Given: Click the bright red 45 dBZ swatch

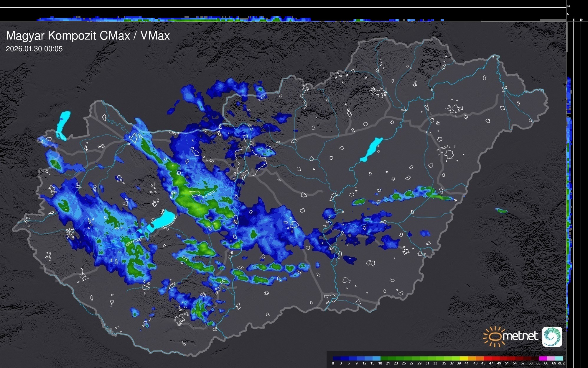Looking at the screenshot, I should (x=487, y=358).
